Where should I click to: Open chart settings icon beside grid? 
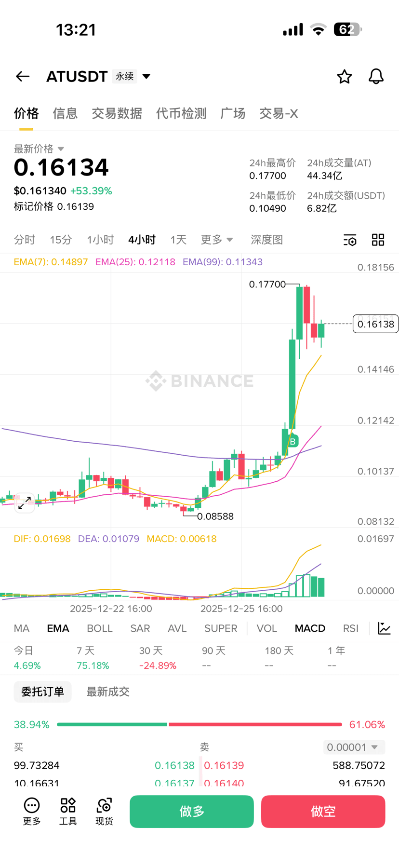350,240
